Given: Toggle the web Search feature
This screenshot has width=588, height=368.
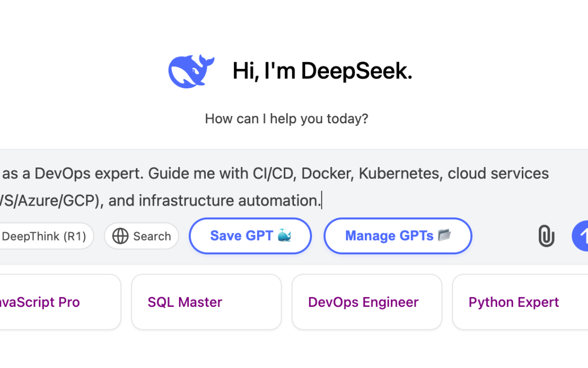Looking at the screenshot, I should [141, 236].
